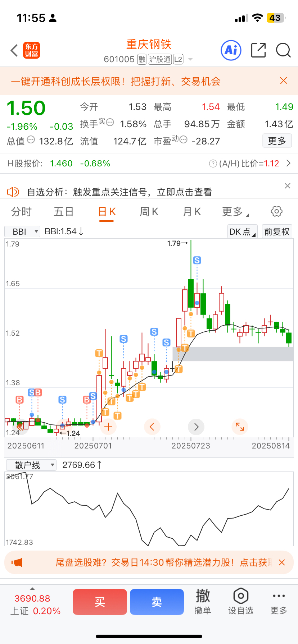The image size is (298, 644).
Task: Switch to the 分时 tab
Action: coord(21,212)
